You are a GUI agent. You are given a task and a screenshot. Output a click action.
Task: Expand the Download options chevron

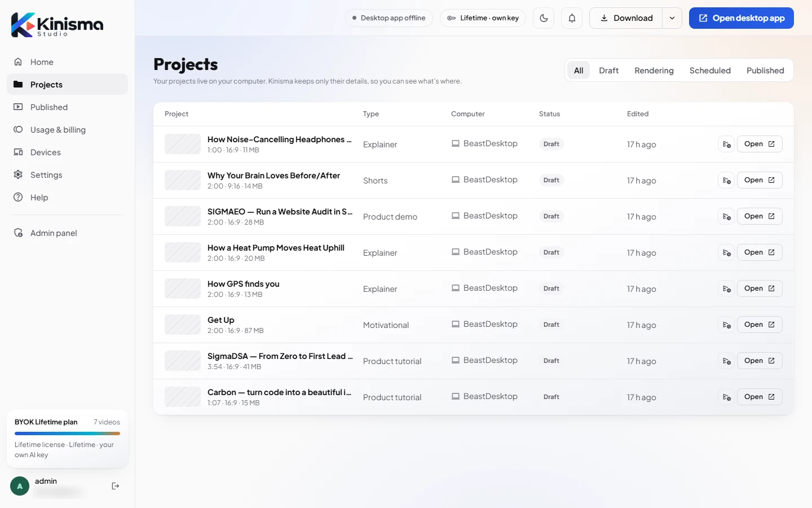coord(672,18)
